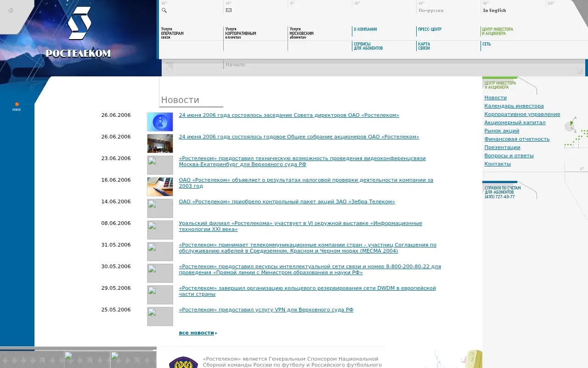Open Акционерный капитал sidebar link
588x368 pixels.
514,122
